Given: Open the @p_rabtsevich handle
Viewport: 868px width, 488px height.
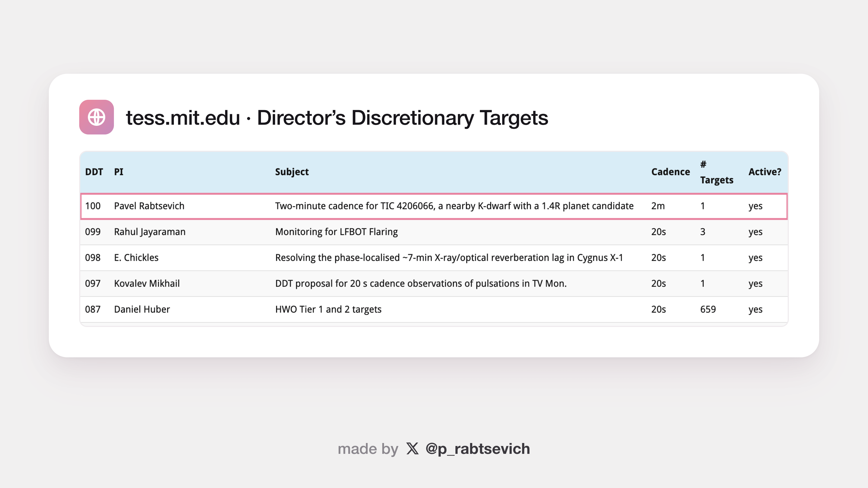Looking at the screenshot, I should 477,449.
